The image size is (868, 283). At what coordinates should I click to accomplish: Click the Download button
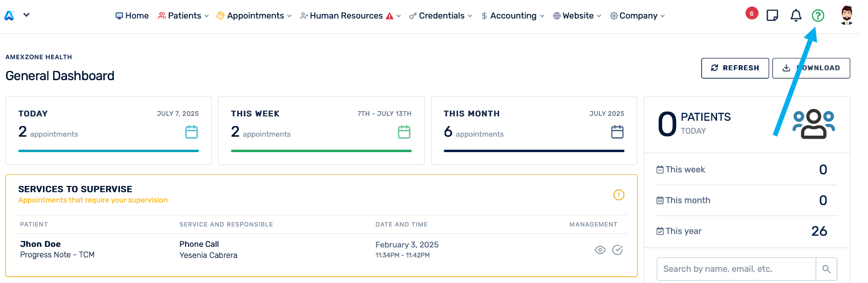pyautogui.click(x=811, y=68)
